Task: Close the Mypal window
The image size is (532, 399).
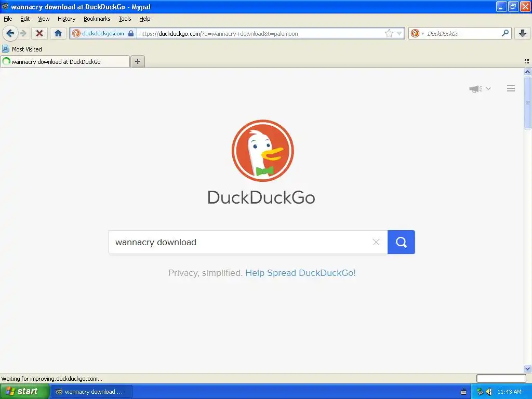Action: pyautogui.click(x=525, y=6)
